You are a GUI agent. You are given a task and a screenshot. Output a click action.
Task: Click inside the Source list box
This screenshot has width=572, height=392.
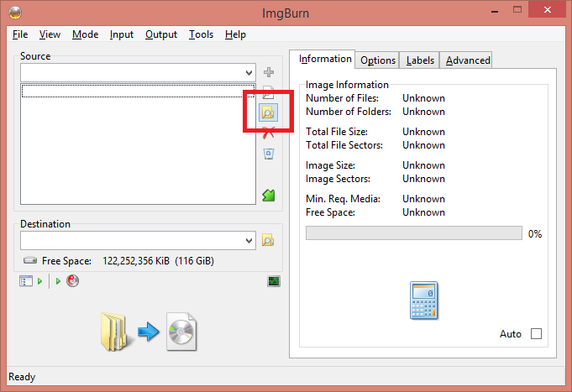coord(138,144)
